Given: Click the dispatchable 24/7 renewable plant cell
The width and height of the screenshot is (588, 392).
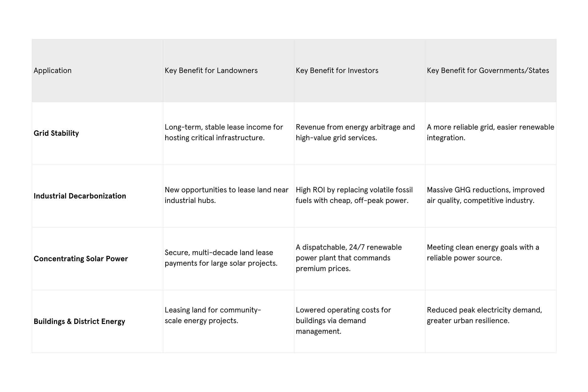Looking at the screenshot, I should click(348, 258).
